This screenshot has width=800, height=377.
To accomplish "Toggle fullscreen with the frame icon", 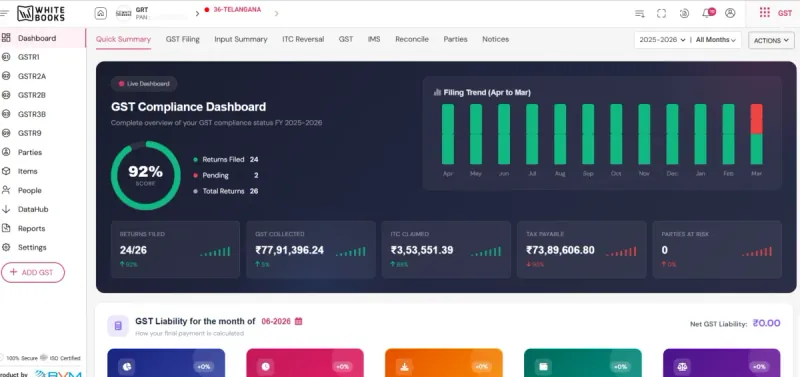I will (661, 13).
